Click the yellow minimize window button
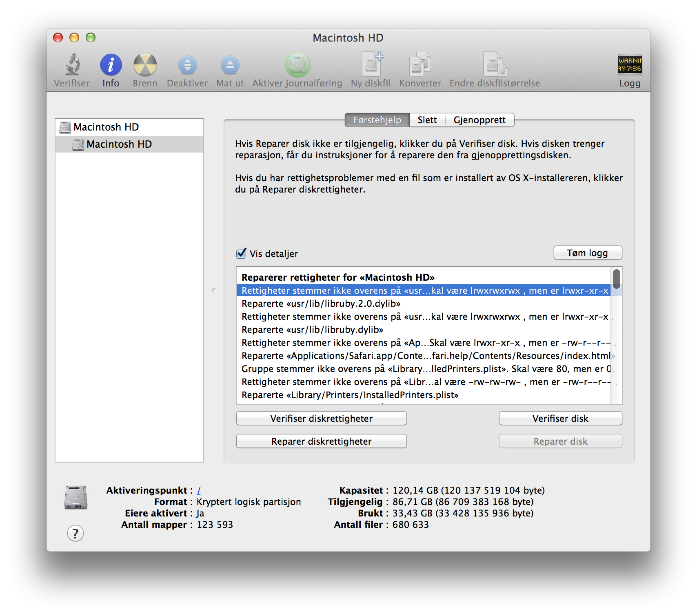697x616 pixels. tap(74, 38)
